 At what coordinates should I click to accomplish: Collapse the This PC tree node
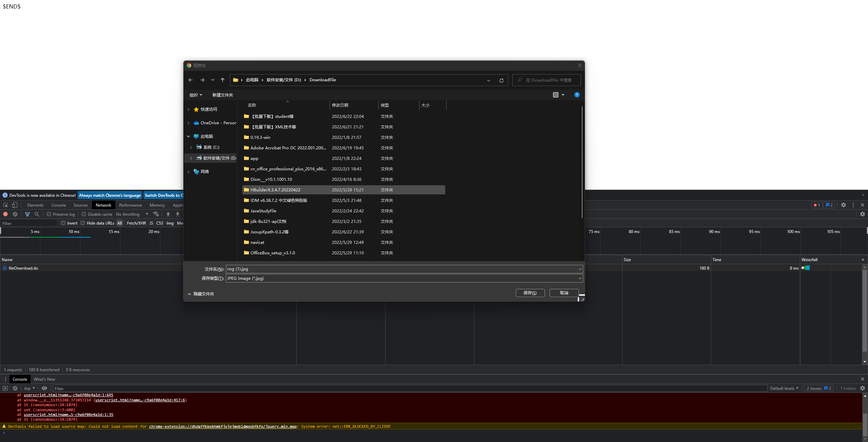tap(189, 136)
